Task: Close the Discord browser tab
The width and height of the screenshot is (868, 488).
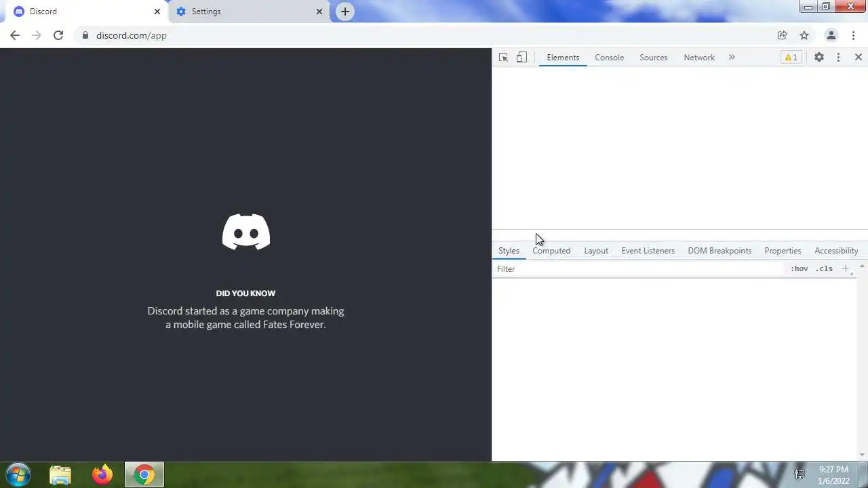Action: [x=157, y=12]
